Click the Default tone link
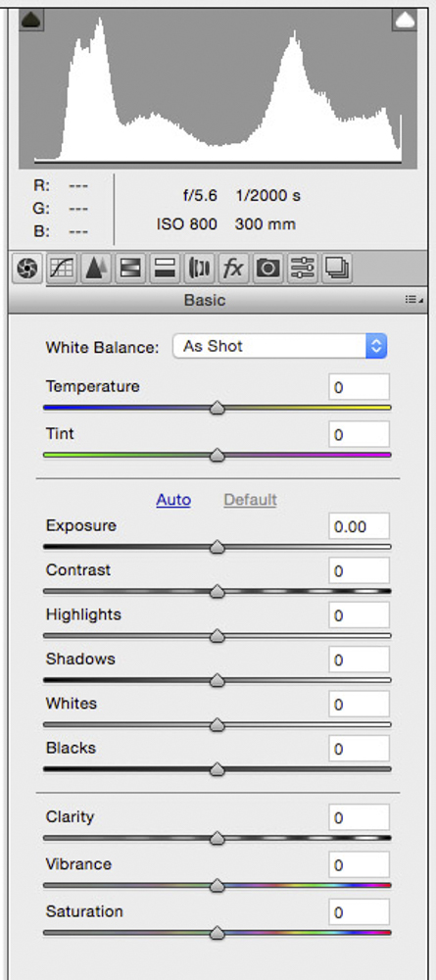 (251, 500)
